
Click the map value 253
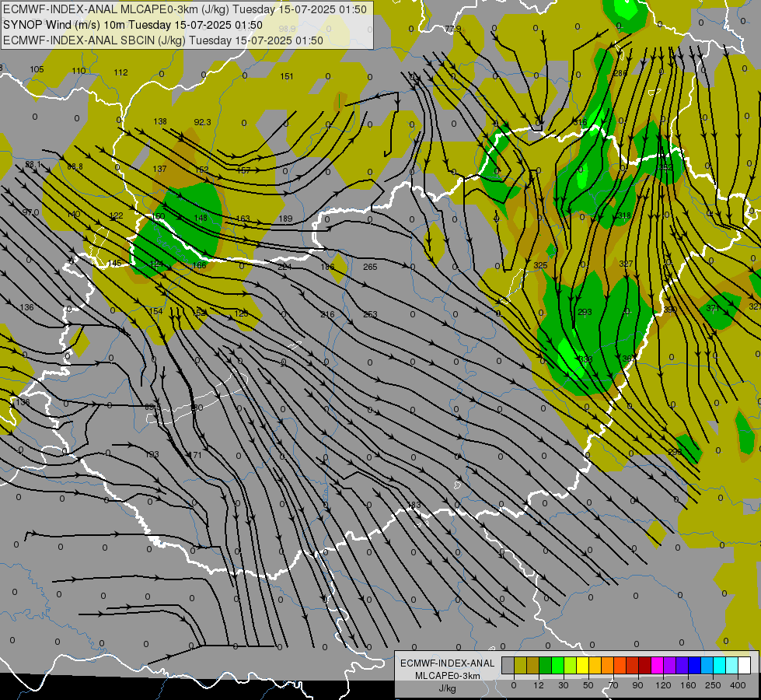(x=370, y=314)
